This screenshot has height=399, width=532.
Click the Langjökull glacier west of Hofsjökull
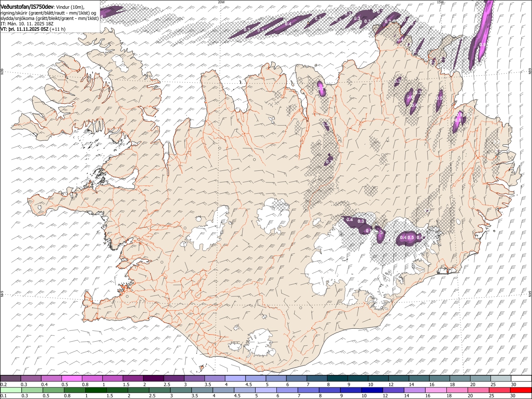pyautogui.click(x=209, y=231)
